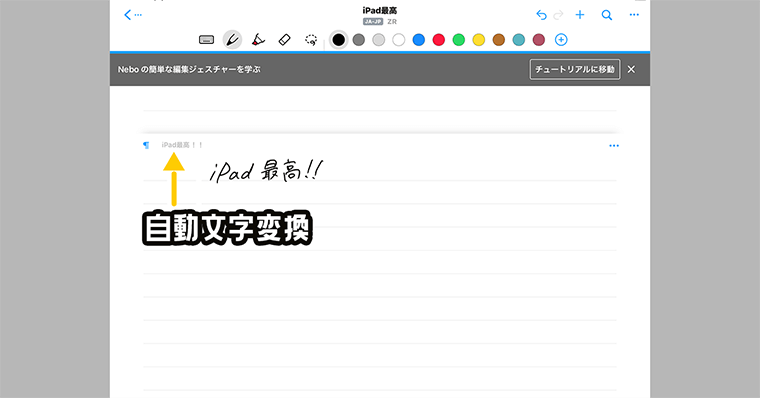Select the converted text preview iPad最高！！
This screenshot has width=760, height=398.
click(182, 145)
